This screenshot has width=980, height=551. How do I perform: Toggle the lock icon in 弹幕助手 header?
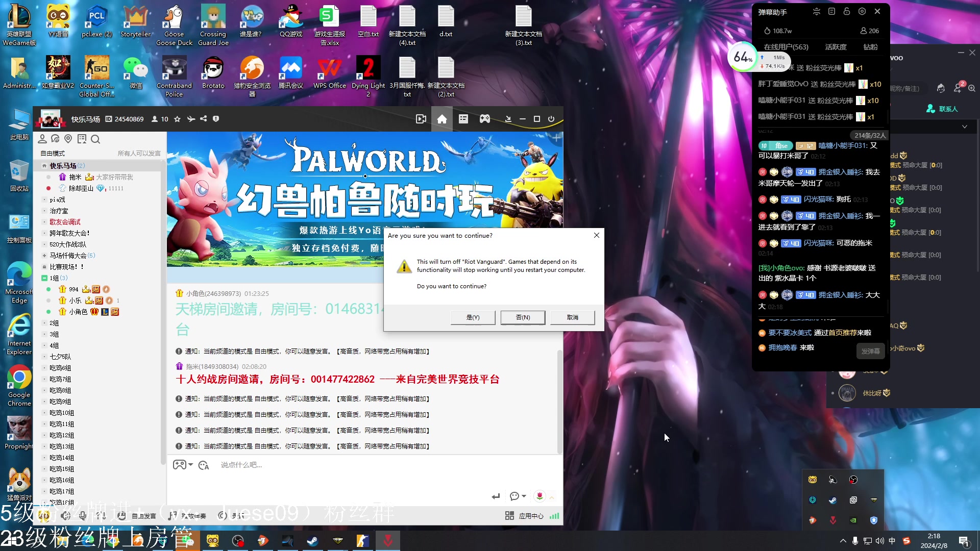[x=847, y=11]
